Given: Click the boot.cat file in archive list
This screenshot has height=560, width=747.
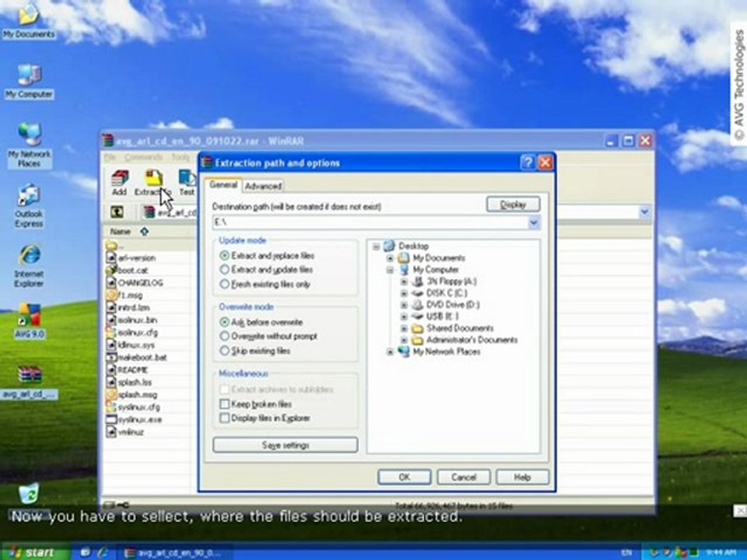Looking at the screenshot, I should (127, 270).
